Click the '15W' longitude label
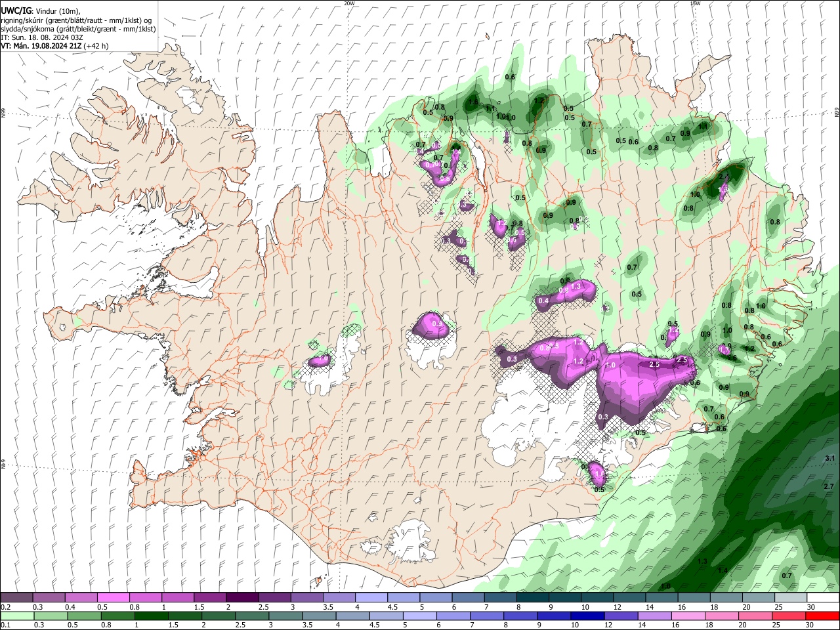The height and width of the screenshot is (630, 840). (695, 3)
